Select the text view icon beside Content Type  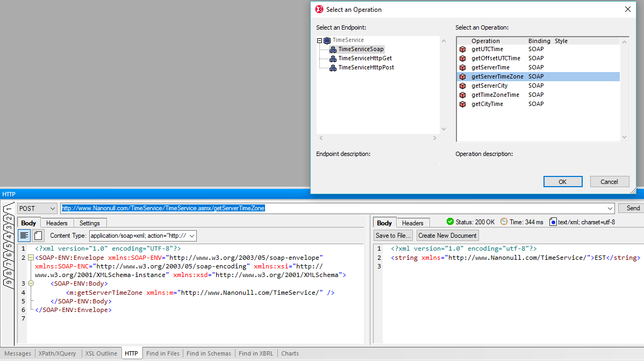pos(24,235)
